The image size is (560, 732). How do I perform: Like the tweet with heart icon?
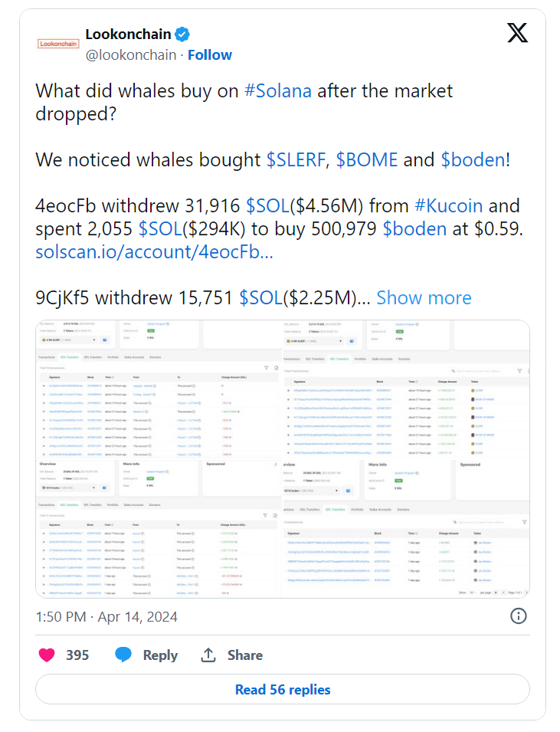(x=47, y=655)
